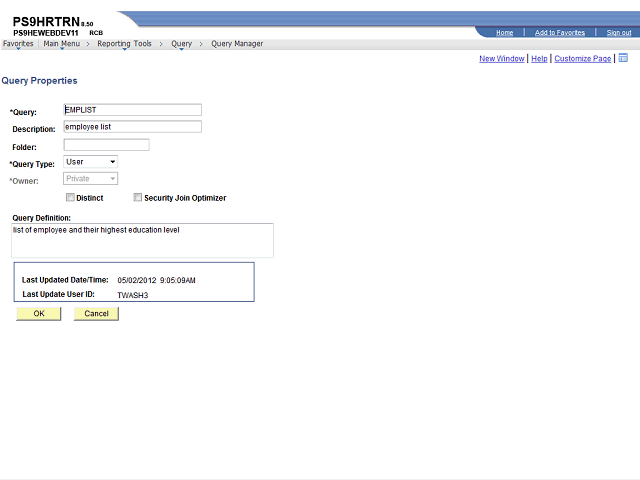
Task: Focus the Query Definition text area
Action: pyautogui.click(x=143, y=240)
